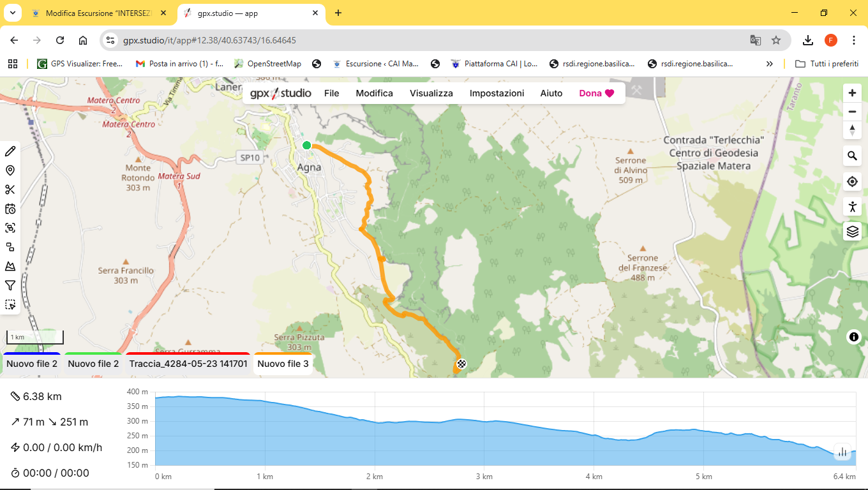Click the Aiuto link

pos(551,93)
